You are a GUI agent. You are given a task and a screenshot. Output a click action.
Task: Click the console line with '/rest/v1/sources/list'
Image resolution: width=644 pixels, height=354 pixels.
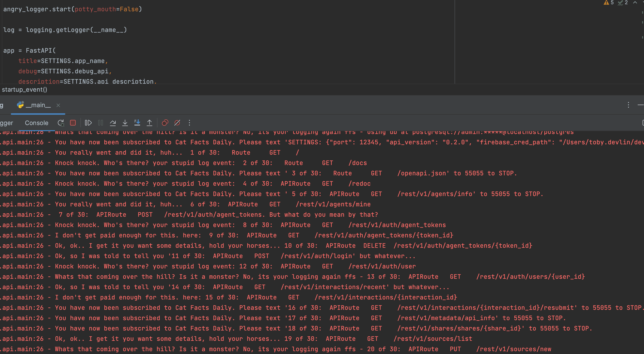point(236,339)
